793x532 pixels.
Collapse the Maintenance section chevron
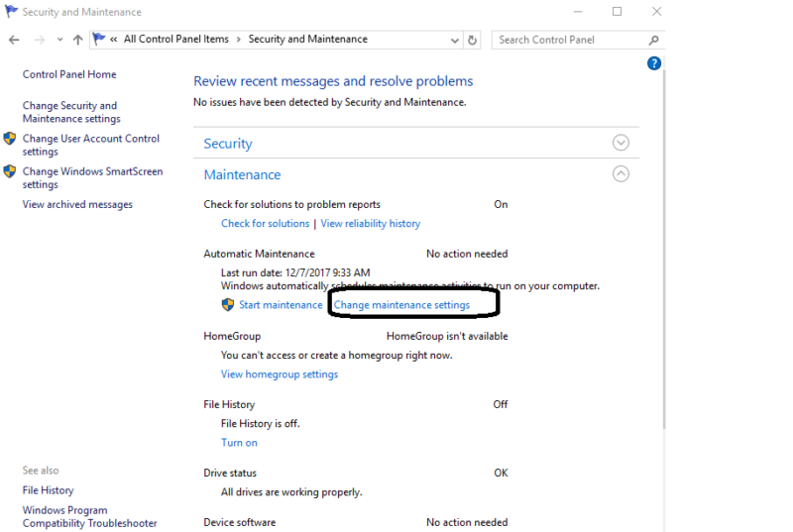pos(621,173)
